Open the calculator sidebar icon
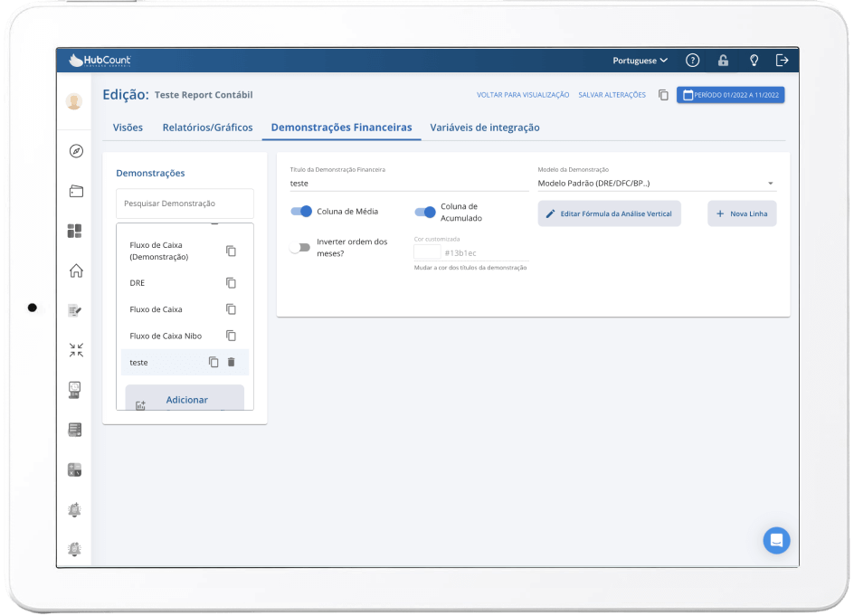The image size is (854, 616). (x=74, y=469)
